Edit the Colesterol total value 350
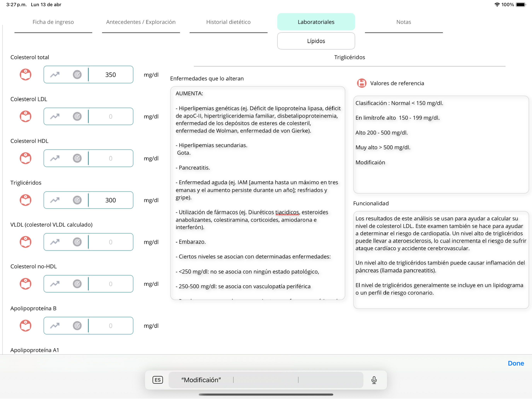Image resolution: width=532 pixels, height=399 pixels. pos(111,75)
